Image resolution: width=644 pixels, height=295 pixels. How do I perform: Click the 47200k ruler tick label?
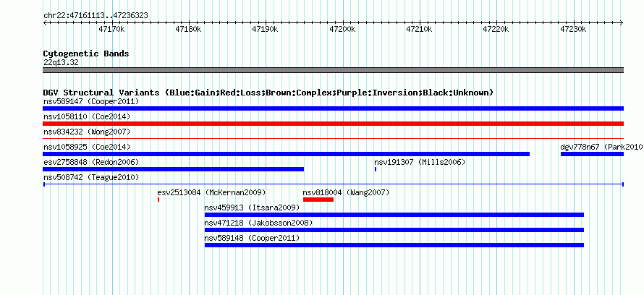point(342,30)
